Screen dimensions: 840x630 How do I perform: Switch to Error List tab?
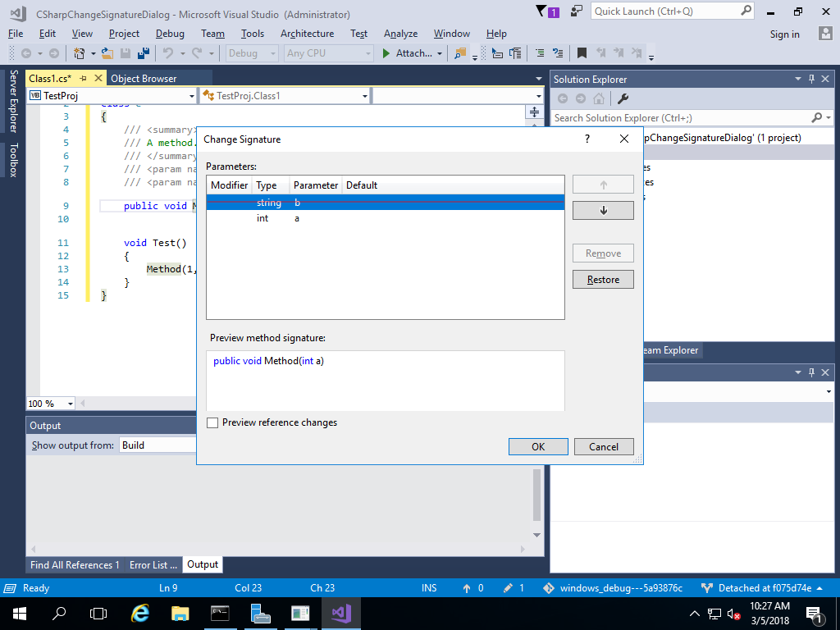coord(153,564)
